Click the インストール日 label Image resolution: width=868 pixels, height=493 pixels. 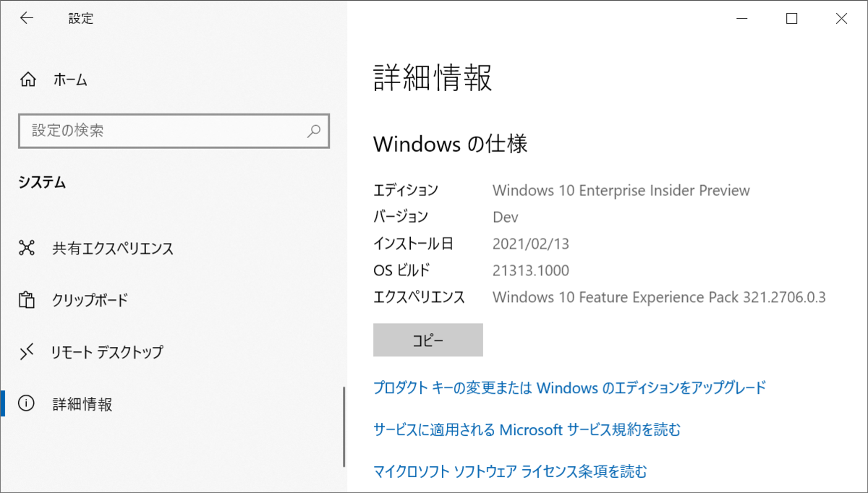pos(413,244)
